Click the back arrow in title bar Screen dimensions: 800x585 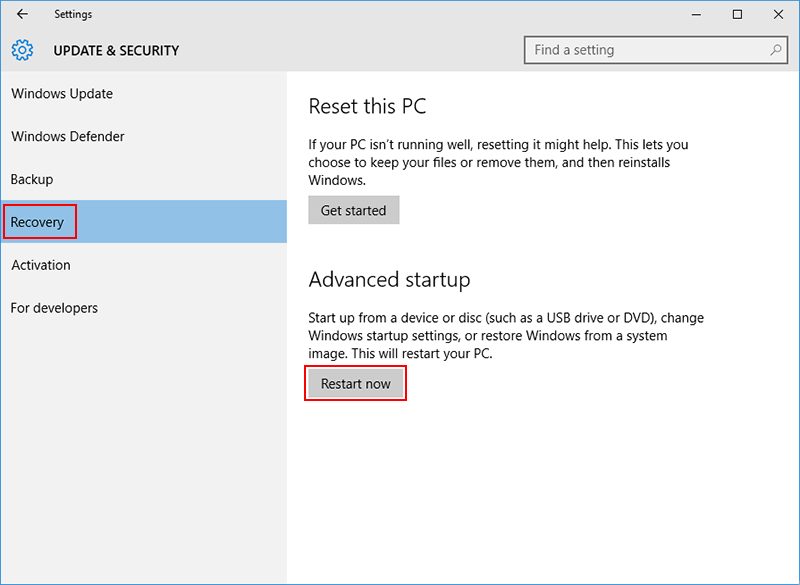coord(22,14)
